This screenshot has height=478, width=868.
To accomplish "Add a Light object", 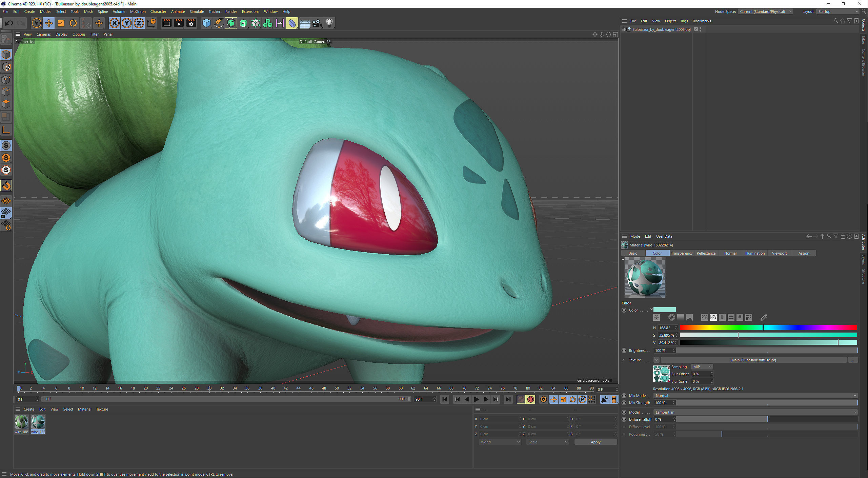I will [329, 23].
